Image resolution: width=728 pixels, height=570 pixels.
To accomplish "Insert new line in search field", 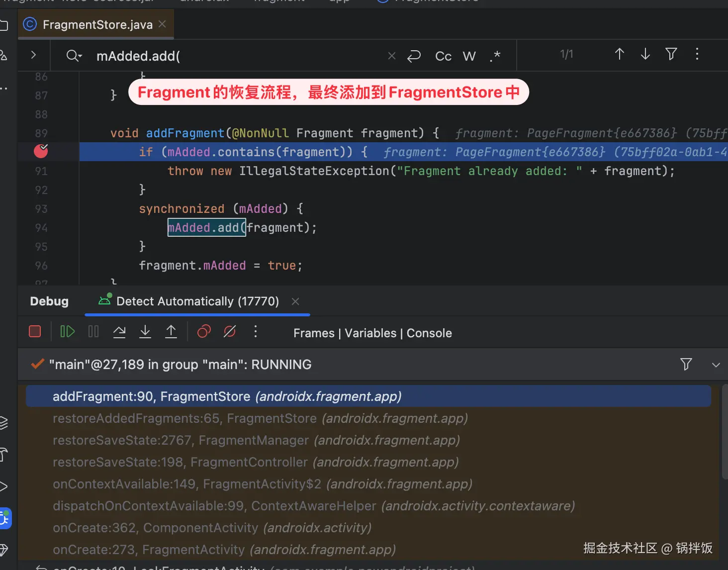I will point(414,56).
